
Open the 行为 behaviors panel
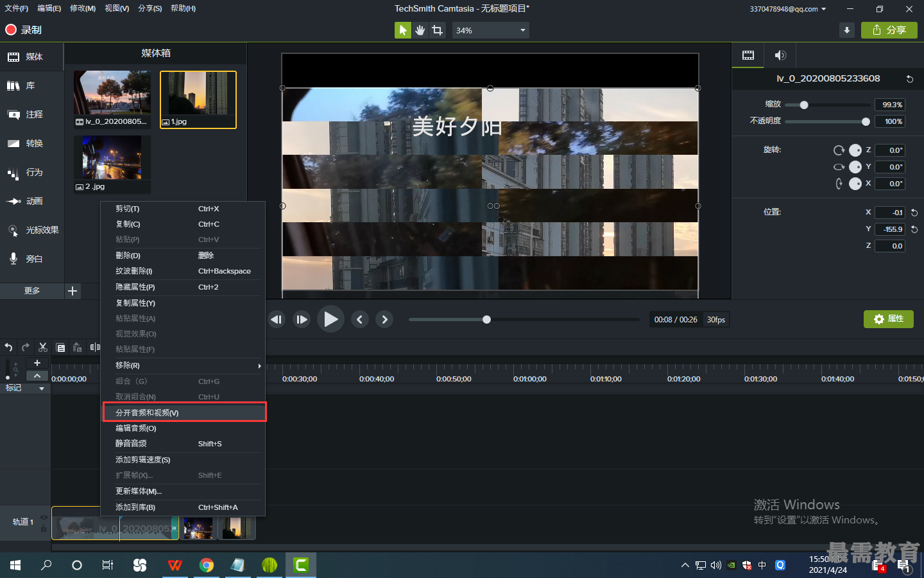point(32,173)
